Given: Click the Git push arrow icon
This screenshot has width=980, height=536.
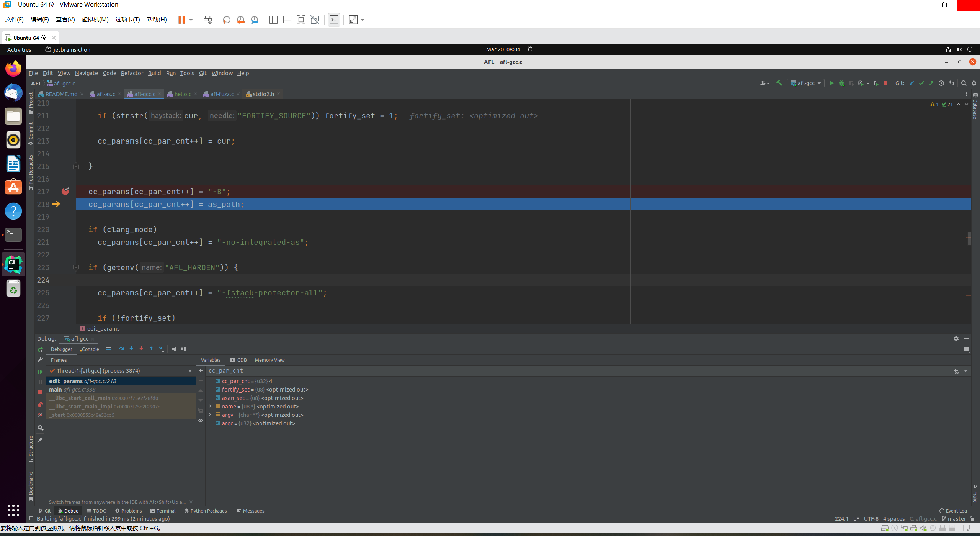Looking at the screenshot, I should [931, 83].
